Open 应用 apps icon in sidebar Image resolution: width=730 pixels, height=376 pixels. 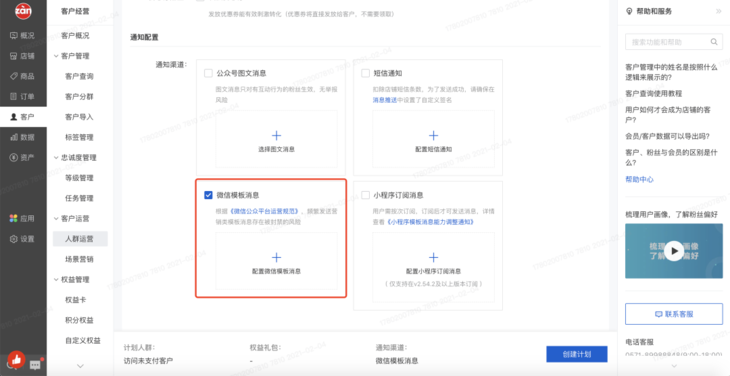coord(14,218)
